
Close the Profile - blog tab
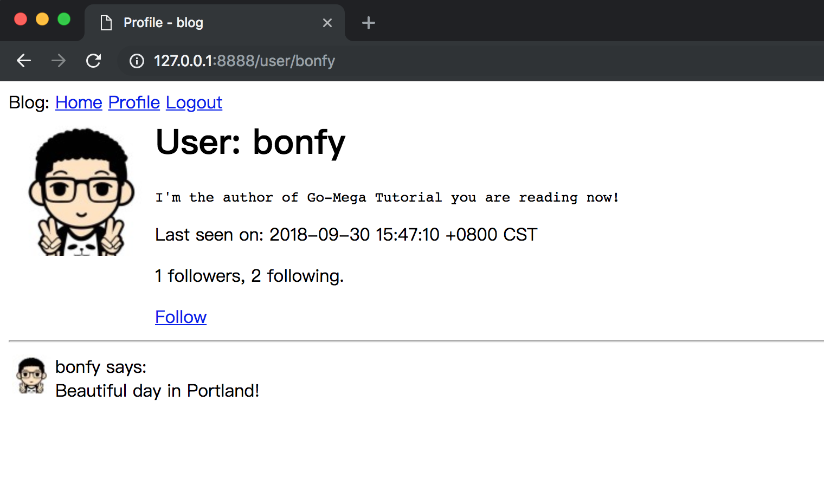[x=327, y=23]
